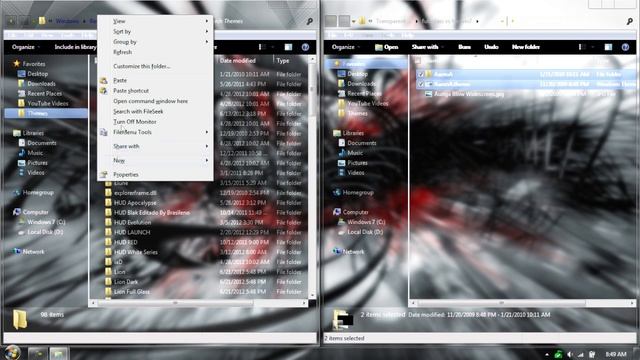Click the address bar folder icon in left window

(42, 20)
